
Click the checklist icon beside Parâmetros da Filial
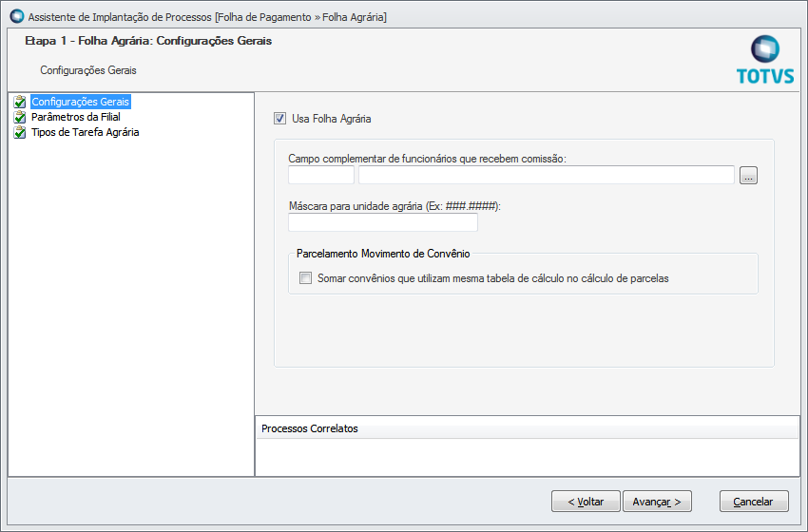pyautogui.click(x=20, y=117)
